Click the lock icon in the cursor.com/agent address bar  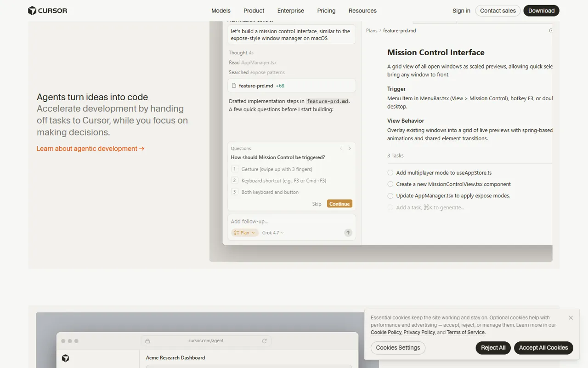click(147, 341)
